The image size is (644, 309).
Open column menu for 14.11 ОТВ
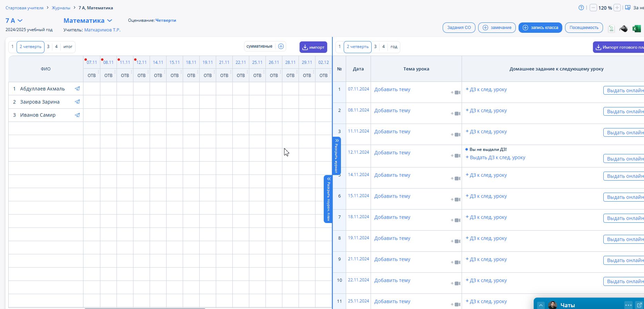click(164, 72)
